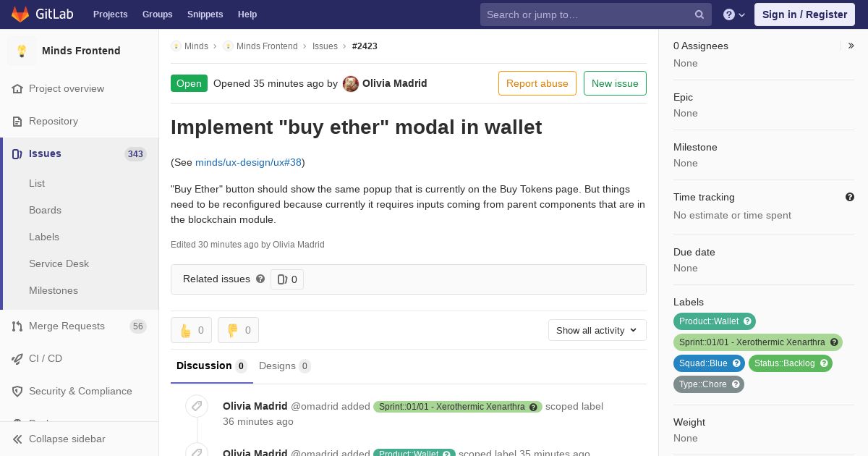Click the Status::Backlog label help icon
The image size is (868, 456).
(x=824, y=363)
